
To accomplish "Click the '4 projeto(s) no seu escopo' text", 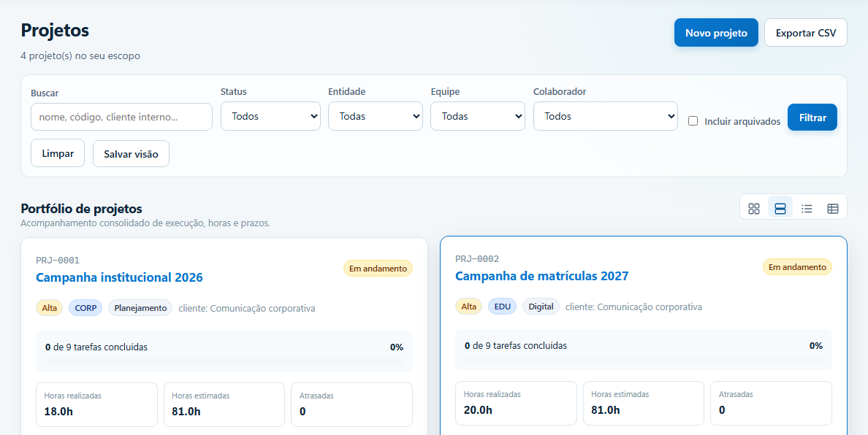I will tap(80, 55).
